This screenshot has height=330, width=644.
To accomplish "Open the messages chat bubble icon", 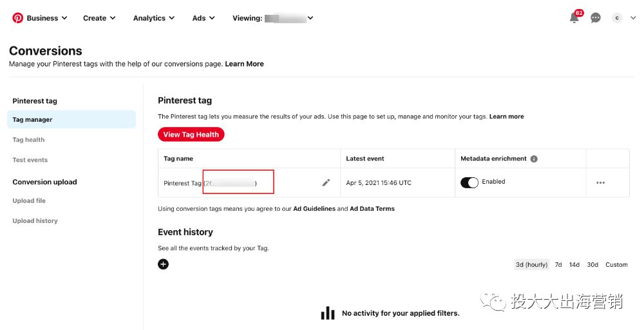I will (x=596, y=18).
